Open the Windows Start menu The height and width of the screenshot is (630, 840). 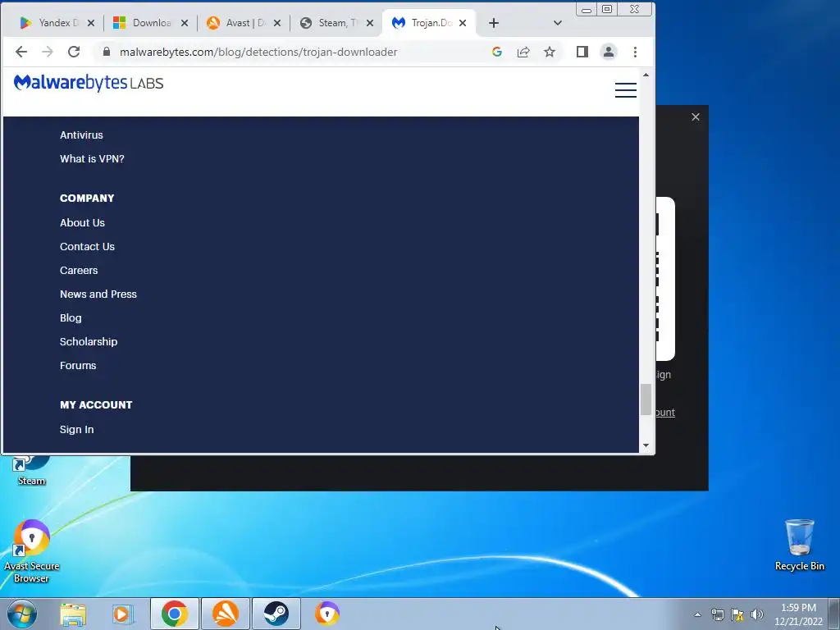22,614
